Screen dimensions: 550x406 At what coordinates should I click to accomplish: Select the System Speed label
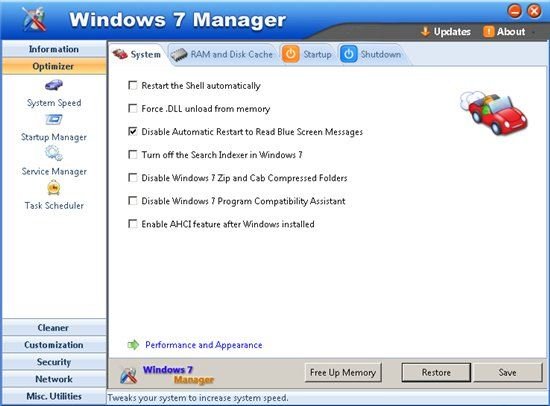[54, 103]
